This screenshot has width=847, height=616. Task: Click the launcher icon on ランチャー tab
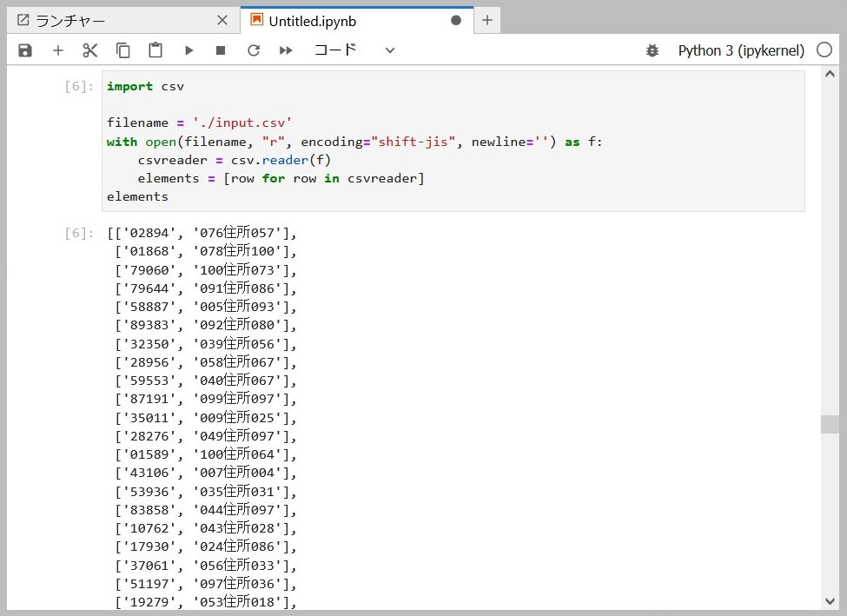tap(23, 20)
